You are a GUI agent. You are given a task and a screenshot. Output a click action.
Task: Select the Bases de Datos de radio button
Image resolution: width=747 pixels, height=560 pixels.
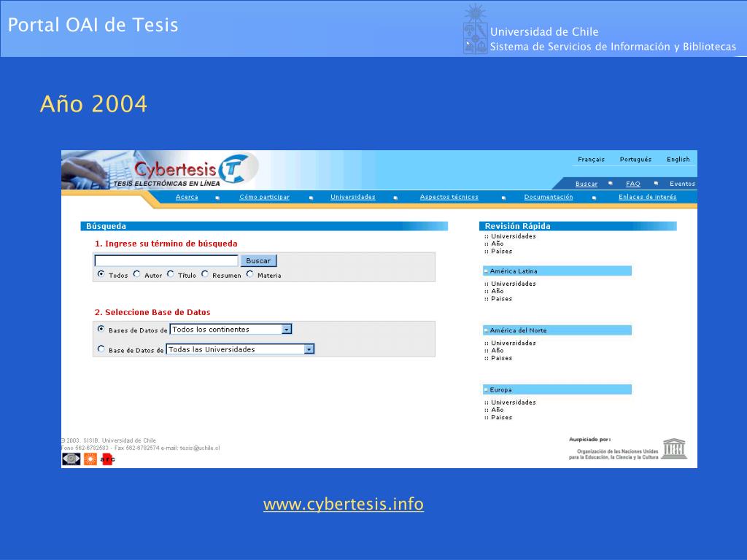coord(101,329)
